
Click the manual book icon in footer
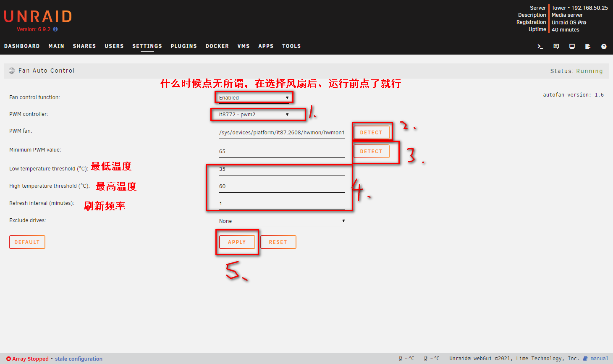(585, 359)
